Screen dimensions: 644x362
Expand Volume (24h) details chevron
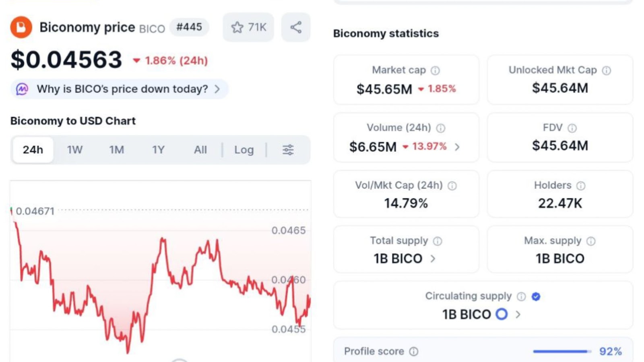click(x=457, y=147)
